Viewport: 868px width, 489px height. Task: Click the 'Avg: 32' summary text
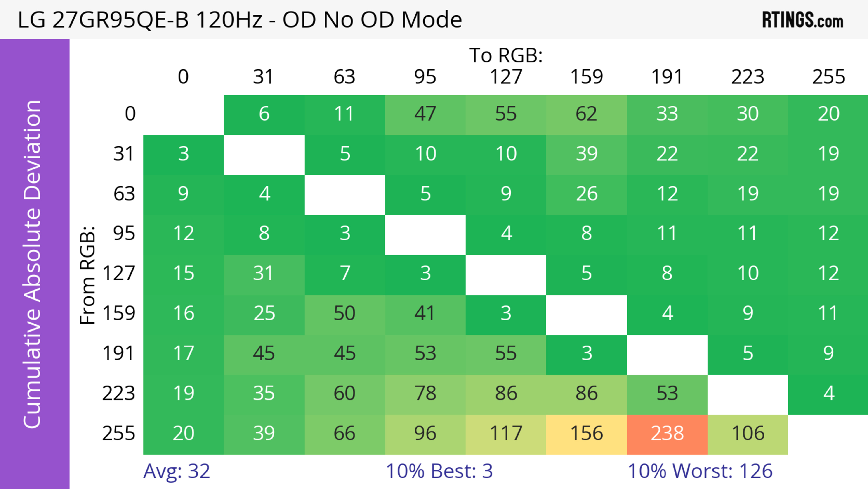coord(177,471)
